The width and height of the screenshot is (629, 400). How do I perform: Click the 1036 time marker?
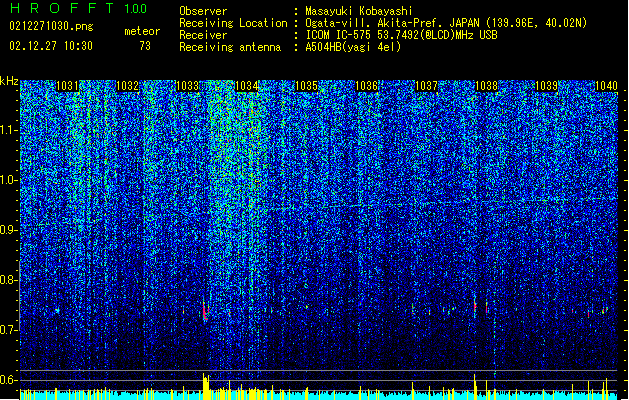coord(367,86)
